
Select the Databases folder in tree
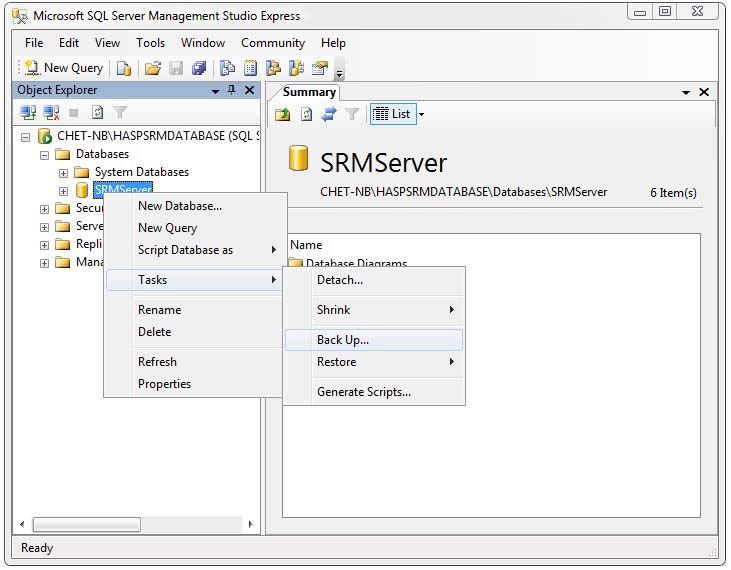[x=102, y=154]
